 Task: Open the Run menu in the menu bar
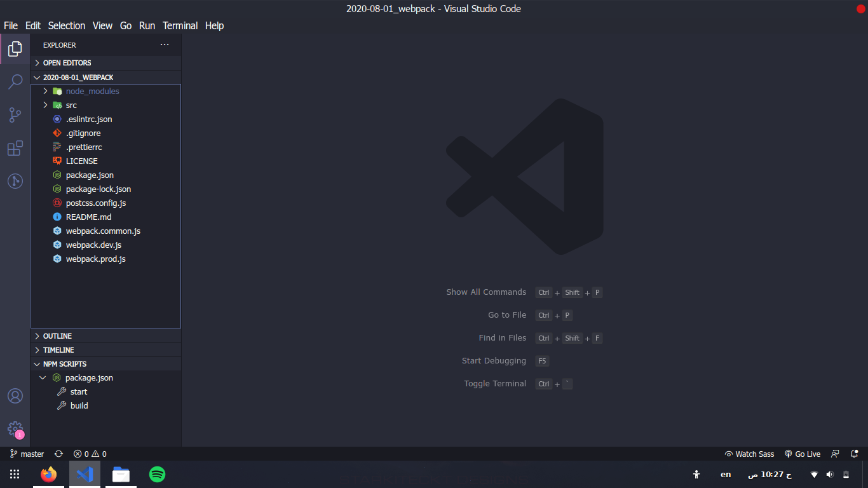(147, 25)
